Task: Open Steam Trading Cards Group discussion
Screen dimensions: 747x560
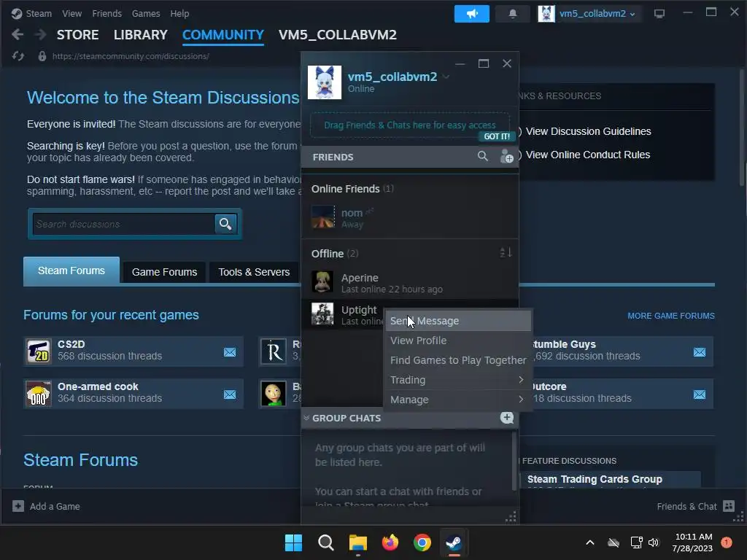Action: (595, 479)
